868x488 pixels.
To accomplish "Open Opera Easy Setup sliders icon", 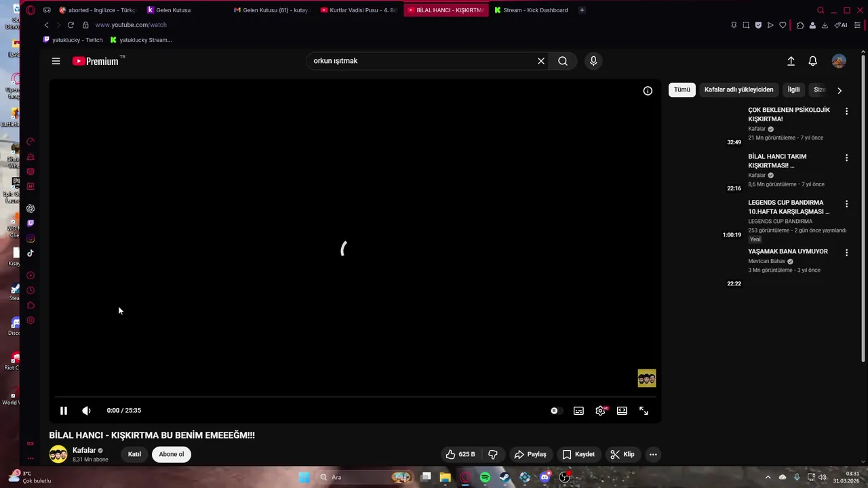I will click(857, 25).
